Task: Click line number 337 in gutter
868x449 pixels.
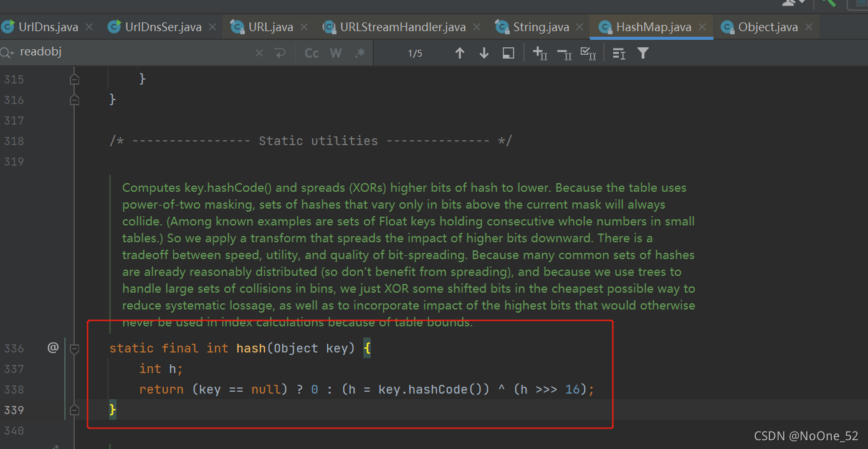Action: 14,369
